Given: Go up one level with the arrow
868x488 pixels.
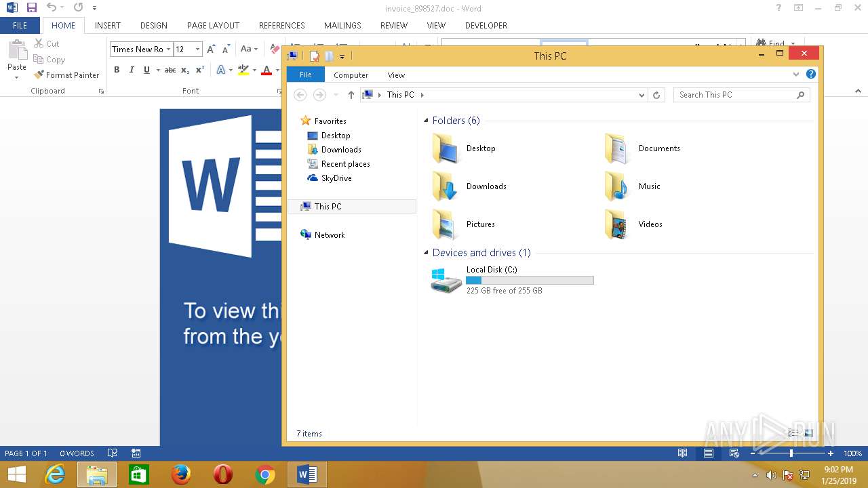Looking at the screenshot, I should [x=351, y=95].
